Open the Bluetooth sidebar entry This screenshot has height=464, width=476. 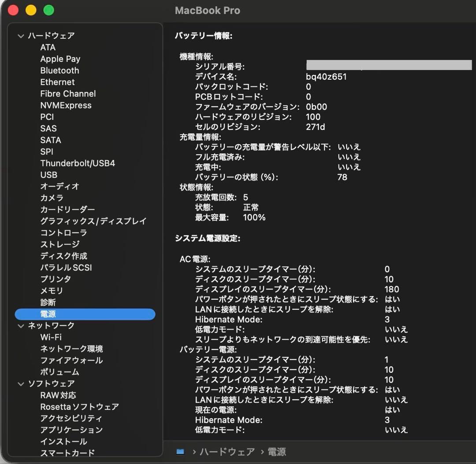coord(60,71)
